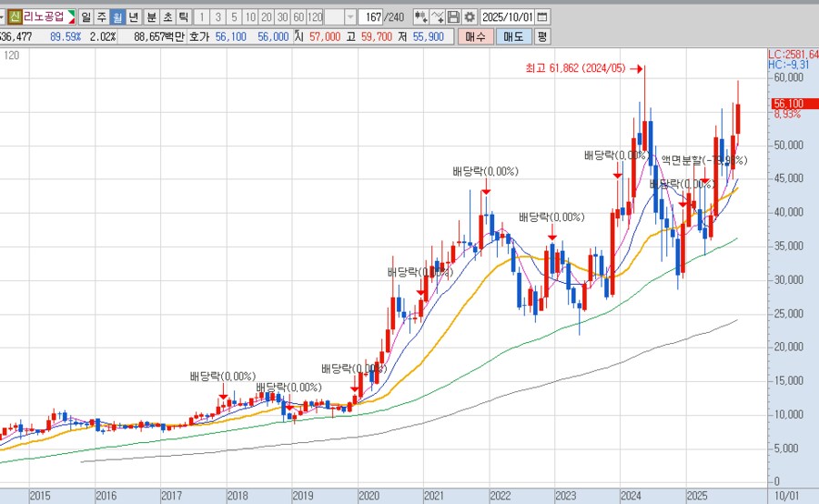Screen dimensions: 819x504
Task: Open the calendar date picker icon
Action: tap(542, 17)
